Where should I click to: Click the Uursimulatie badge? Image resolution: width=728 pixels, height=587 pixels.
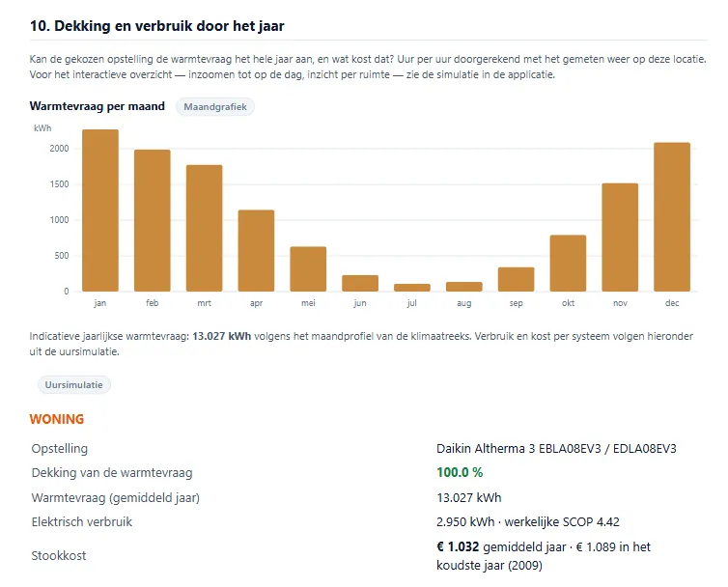click(73, 385)
